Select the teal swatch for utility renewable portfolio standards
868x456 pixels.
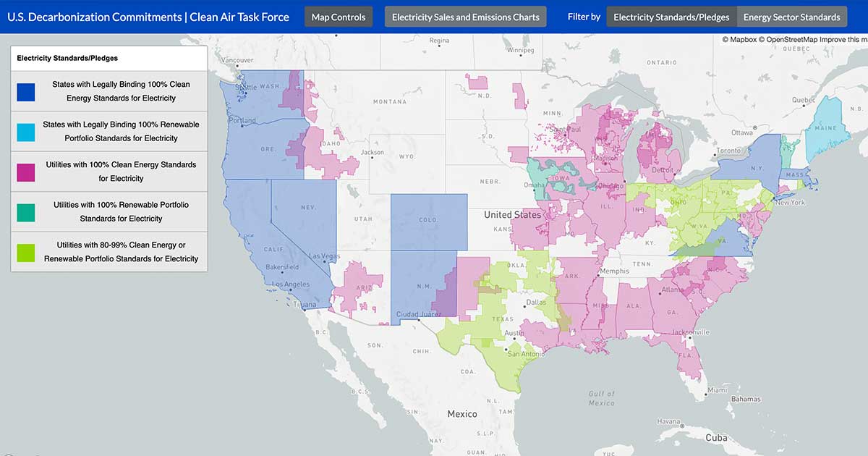pos(24,211)
